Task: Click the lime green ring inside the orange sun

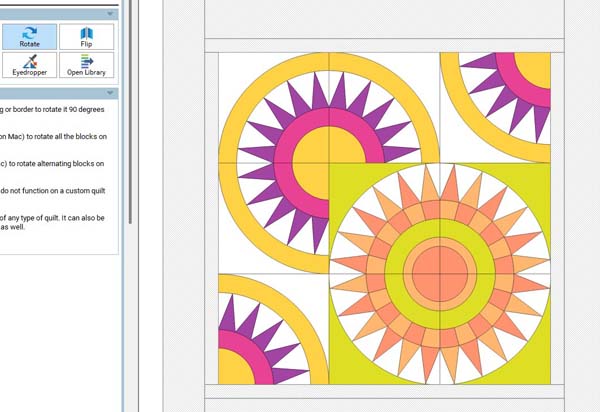Action: (x=393, y=272)
